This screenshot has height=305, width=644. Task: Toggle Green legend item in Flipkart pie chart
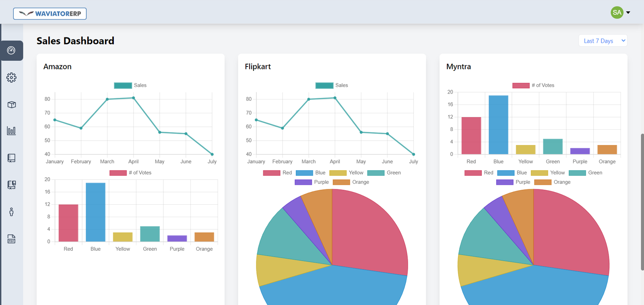384,173
